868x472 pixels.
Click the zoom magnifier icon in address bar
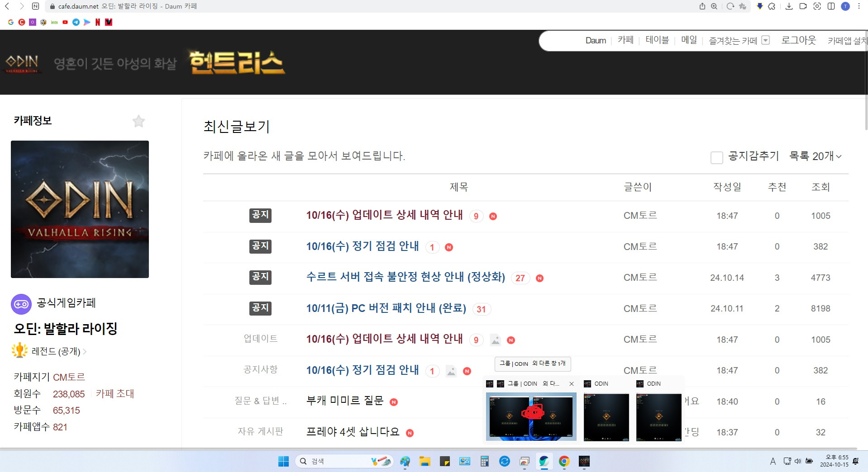(714, 6)
